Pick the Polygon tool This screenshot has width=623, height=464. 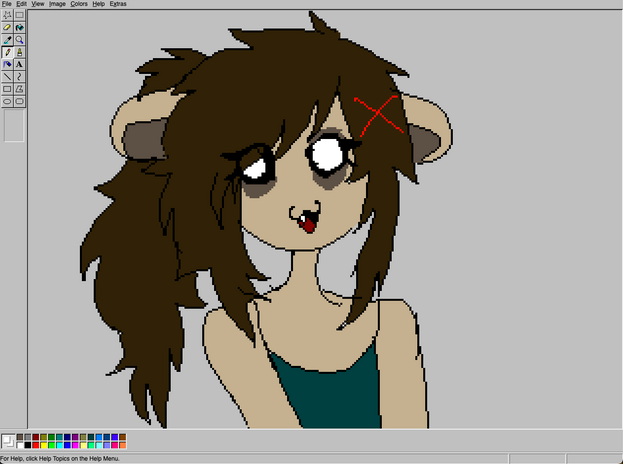[x=19, y=89]
